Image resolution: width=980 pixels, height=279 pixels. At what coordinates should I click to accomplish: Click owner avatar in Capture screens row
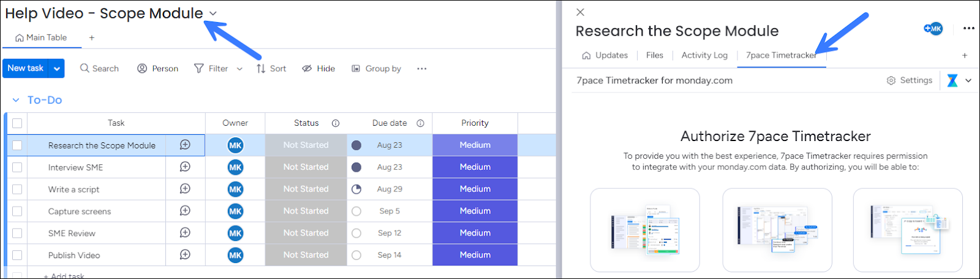point(235,212)
